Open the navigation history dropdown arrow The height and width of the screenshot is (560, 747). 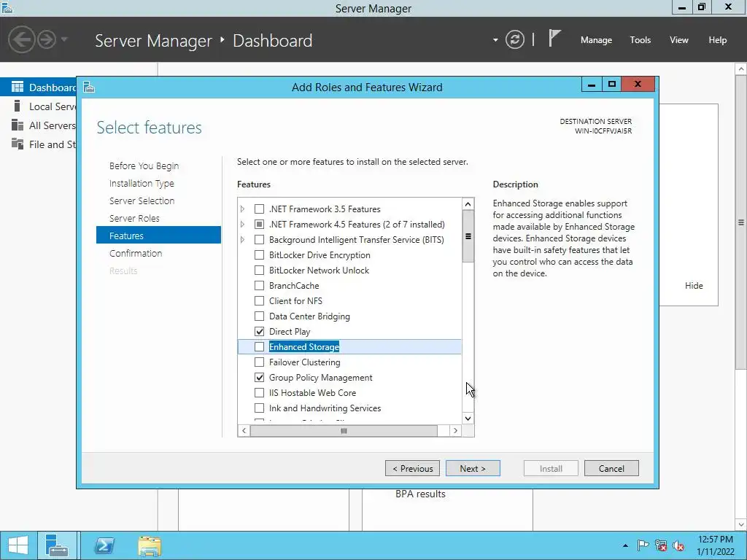[64, 39]
